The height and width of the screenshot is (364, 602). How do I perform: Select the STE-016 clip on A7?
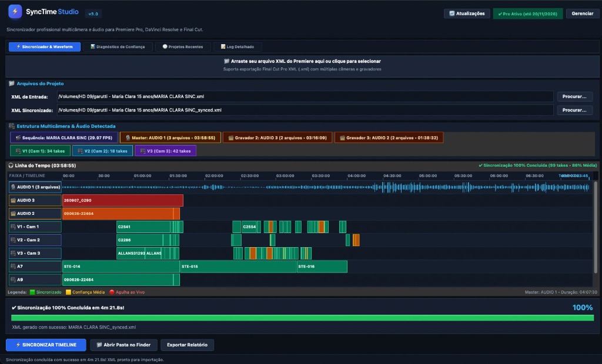coord(322,267)
